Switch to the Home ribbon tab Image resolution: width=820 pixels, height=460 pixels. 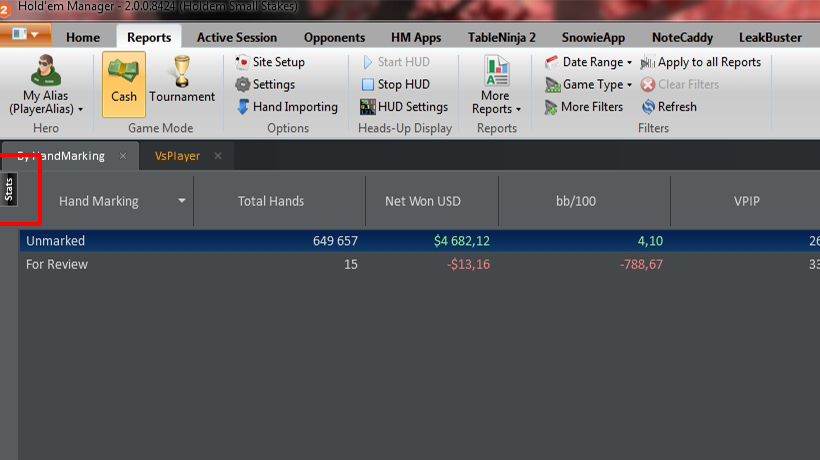click(83, 38)
